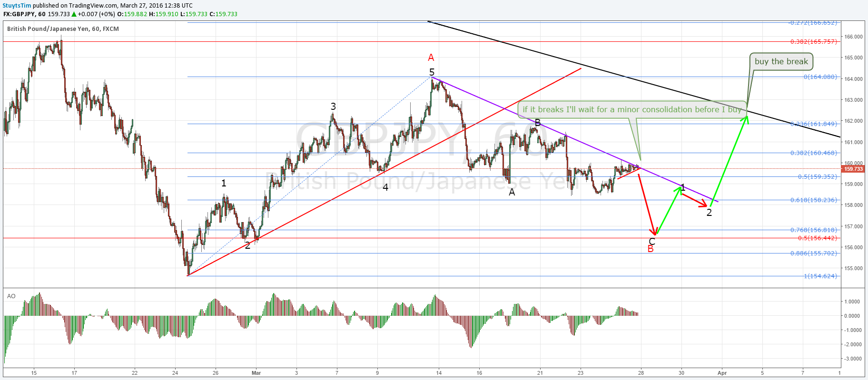Open the StuytsTim author profile link
This screenshot has width=868, height=380.
(x=17, y=6)
